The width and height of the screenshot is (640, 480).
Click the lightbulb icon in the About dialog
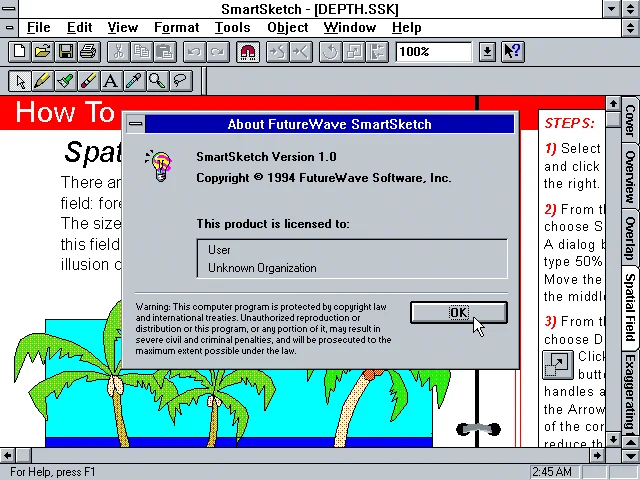pos(159,165)
